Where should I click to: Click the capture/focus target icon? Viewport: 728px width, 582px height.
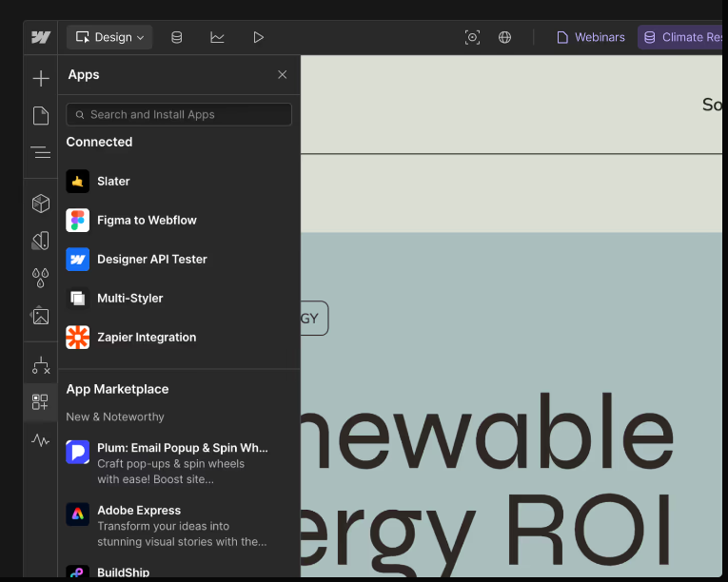[472, 37]
